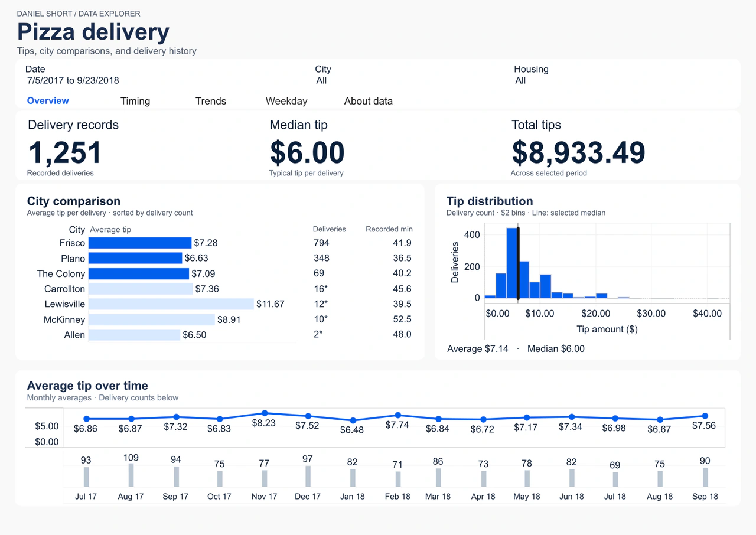Click the Oct 17 month label

click(x=219, y=497)
